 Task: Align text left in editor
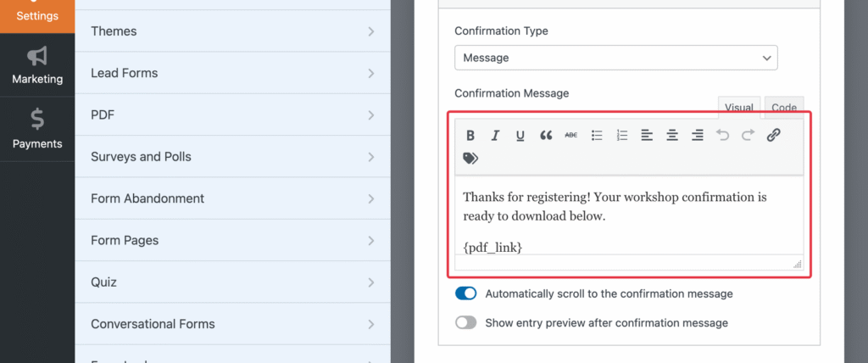pyautogui.click(x=647, y=135)
